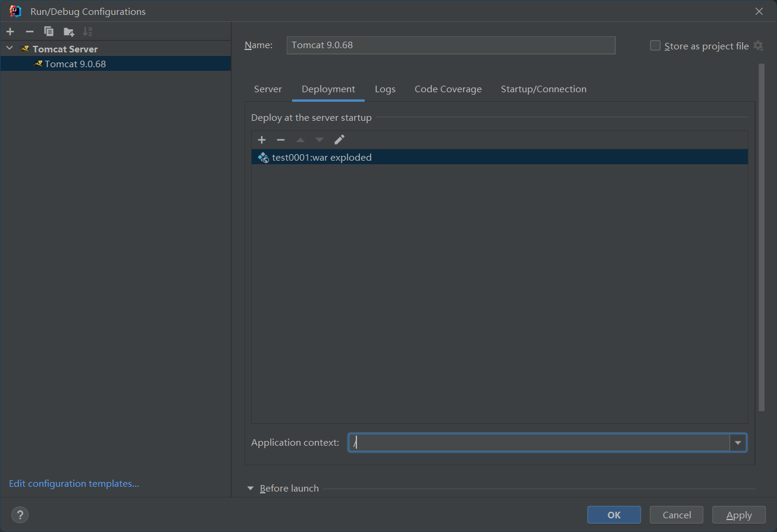
Task: Collapse the Before launch section
Action: click(x=250, y=489)
